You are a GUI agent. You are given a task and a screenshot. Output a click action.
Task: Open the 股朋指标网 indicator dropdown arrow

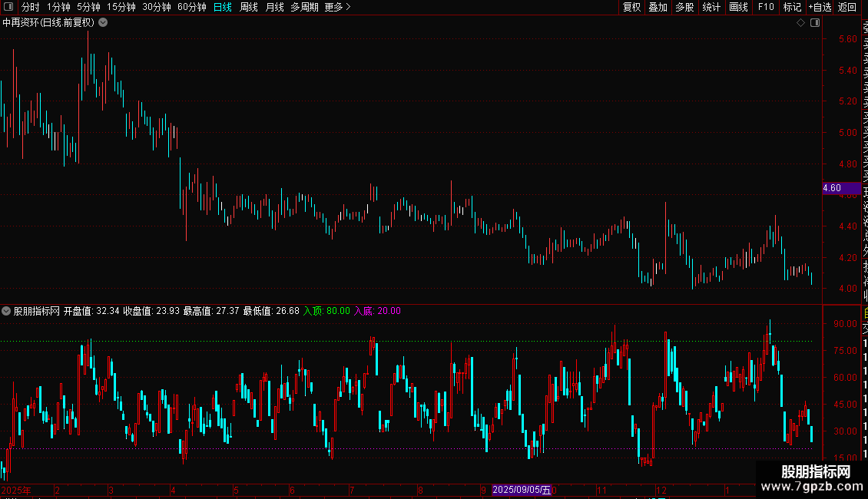(6, 311)
